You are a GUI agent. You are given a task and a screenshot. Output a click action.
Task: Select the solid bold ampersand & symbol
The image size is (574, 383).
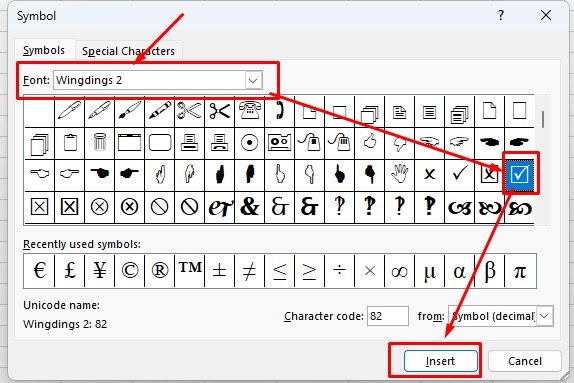click(x=249, y=207)
